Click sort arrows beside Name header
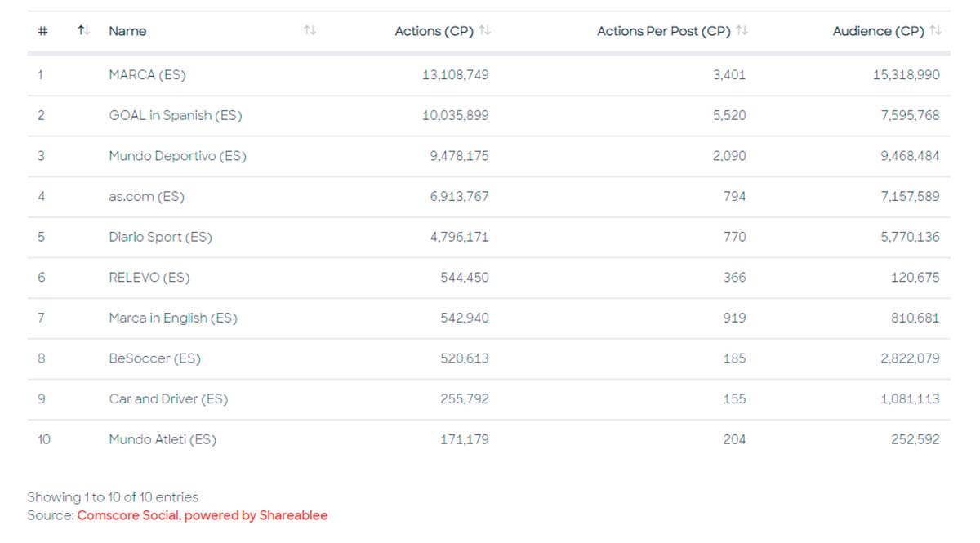 coord(310,31)
